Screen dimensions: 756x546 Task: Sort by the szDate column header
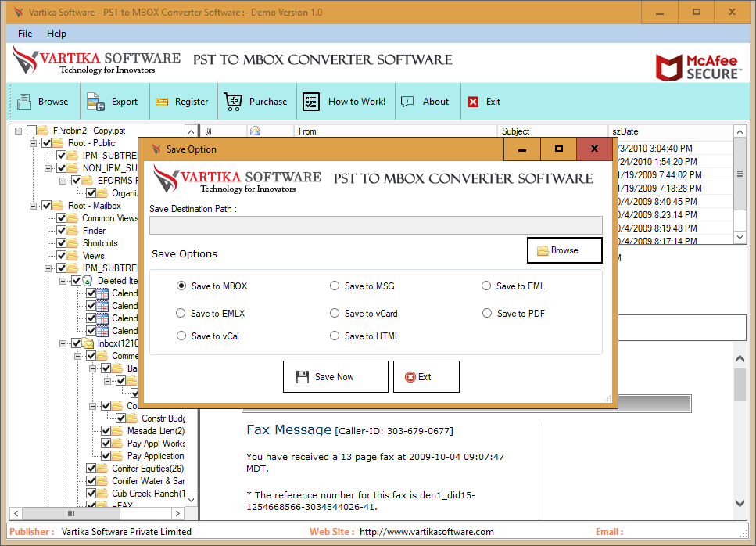[670, 131]
